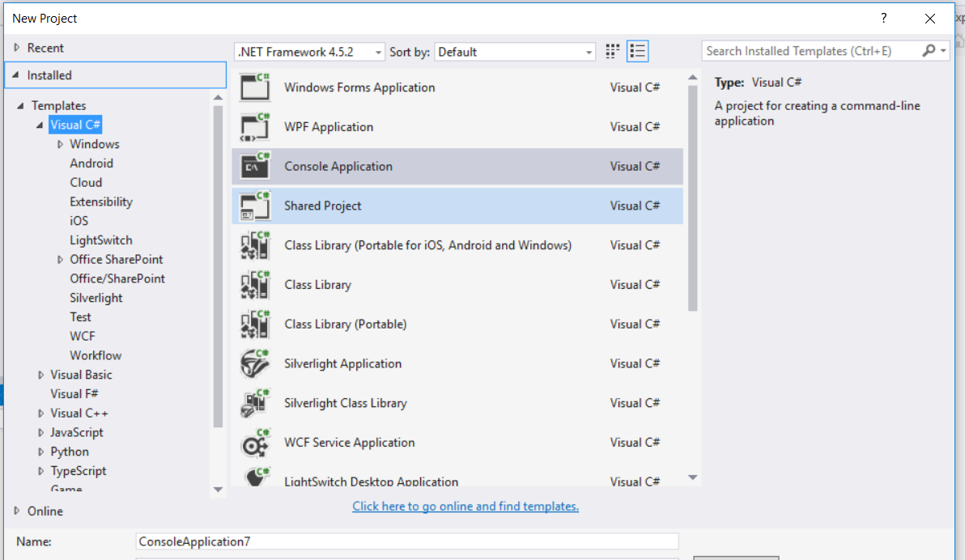965x560 pixels.
Task: Choose the WCF Service Application icon
Action: click(x=254, y=443)
